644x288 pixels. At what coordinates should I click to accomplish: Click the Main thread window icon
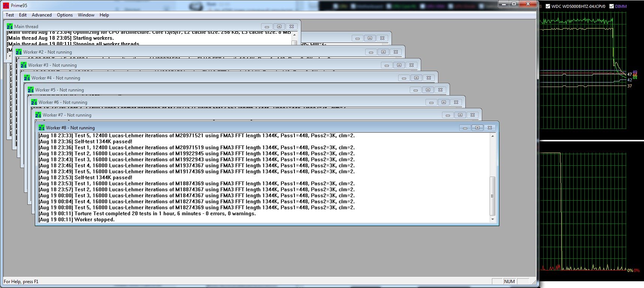tap(10, 26)
